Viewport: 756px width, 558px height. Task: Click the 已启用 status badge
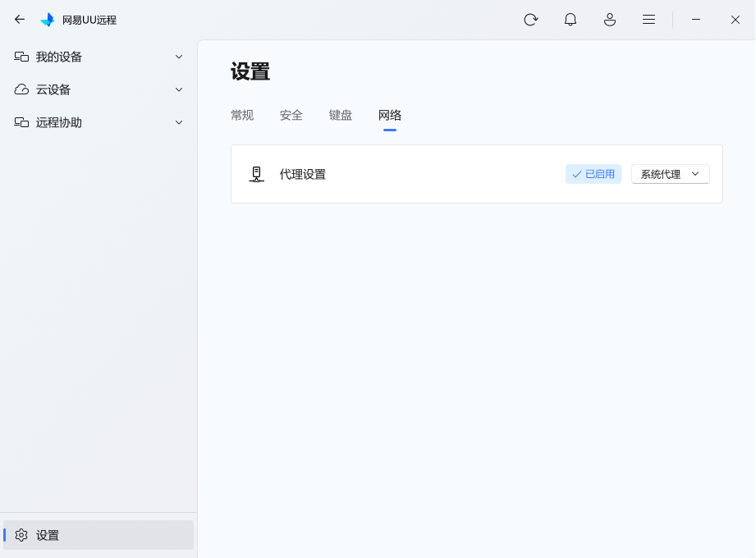593,174
